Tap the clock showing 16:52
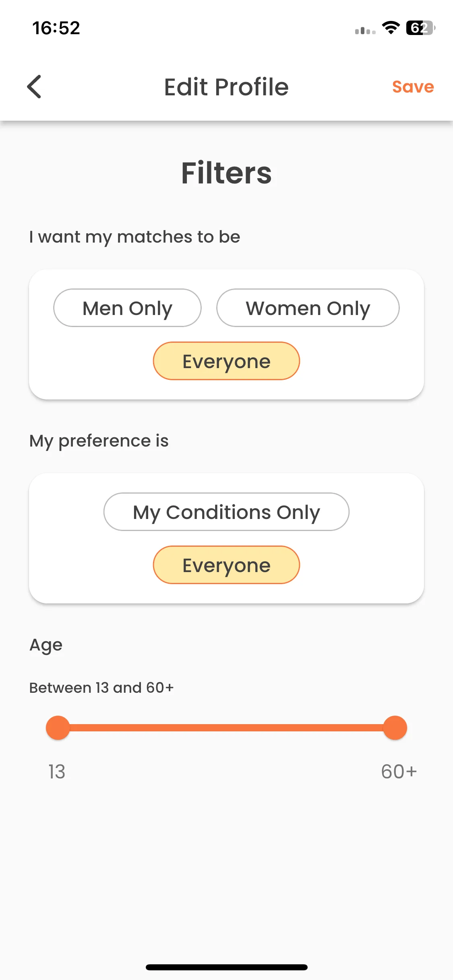 [56, 28]
